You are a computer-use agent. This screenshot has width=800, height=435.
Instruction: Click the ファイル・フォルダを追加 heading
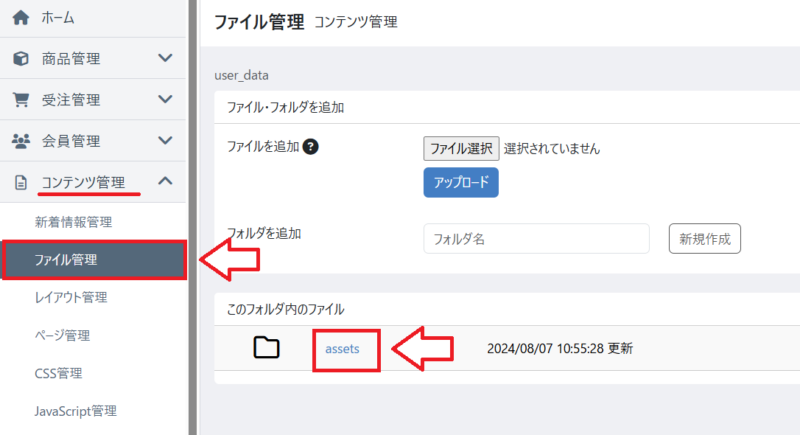pos(285,108)
